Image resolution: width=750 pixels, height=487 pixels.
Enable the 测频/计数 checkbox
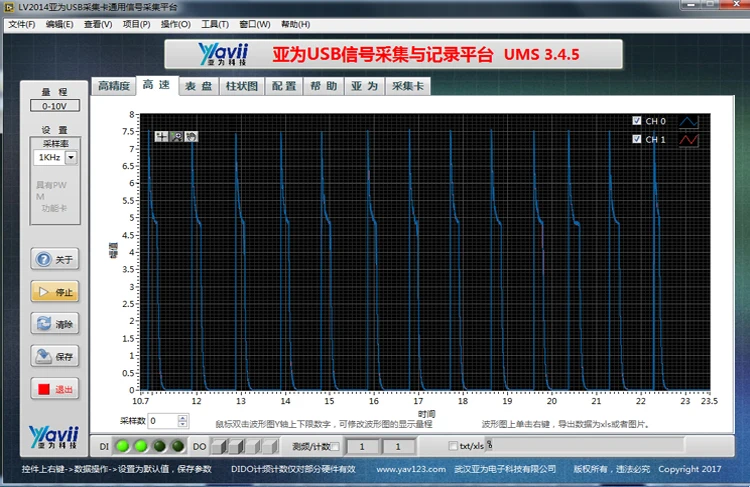[335, 446]
